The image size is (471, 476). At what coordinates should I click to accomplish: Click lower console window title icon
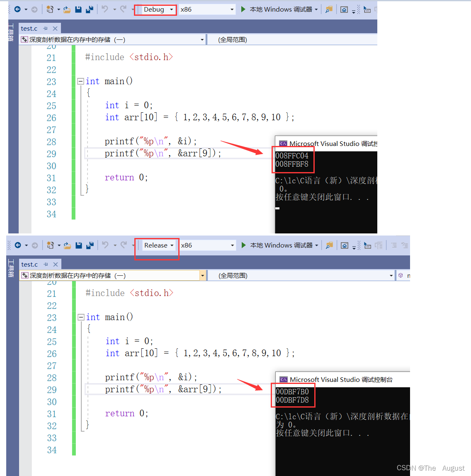[x=284, y=379]
